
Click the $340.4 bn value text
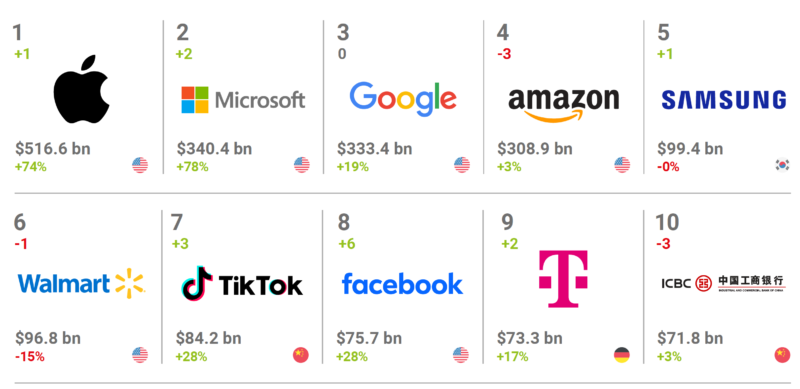(214, 149)
